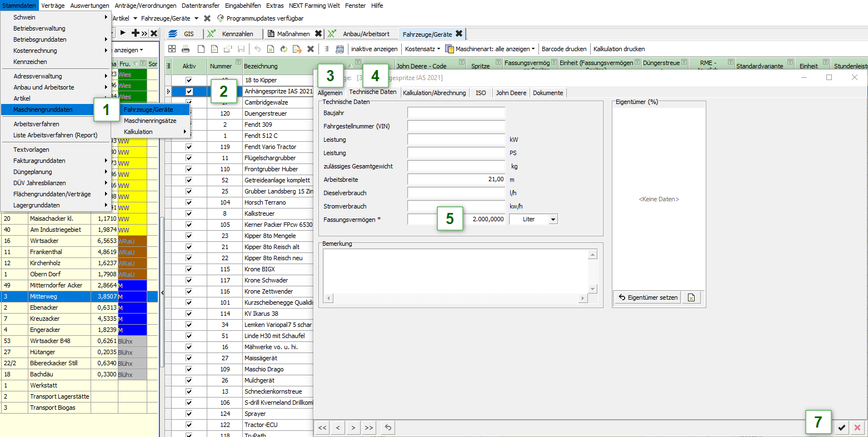Image resolution: width=868 pixels, height=437 pixels.
Task: Click Barcode drucken button
Action: pyautogui.click(x=564, y=49)
